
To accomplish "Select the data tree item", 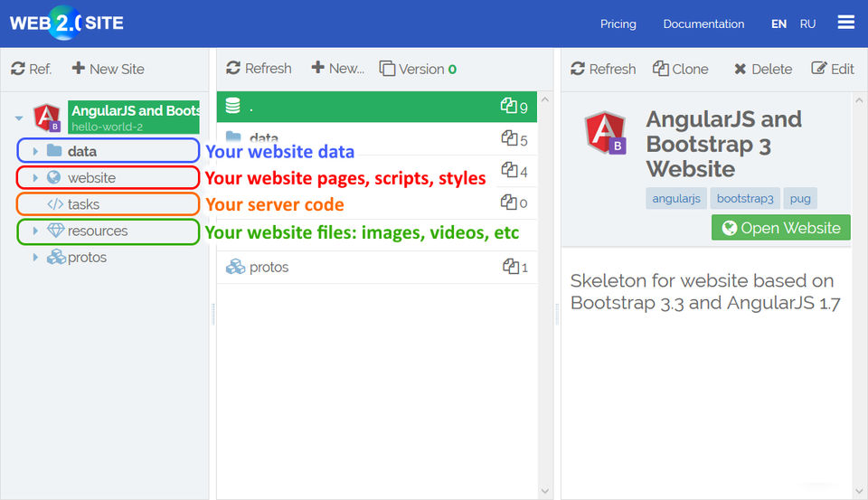I will coord(82,151).
